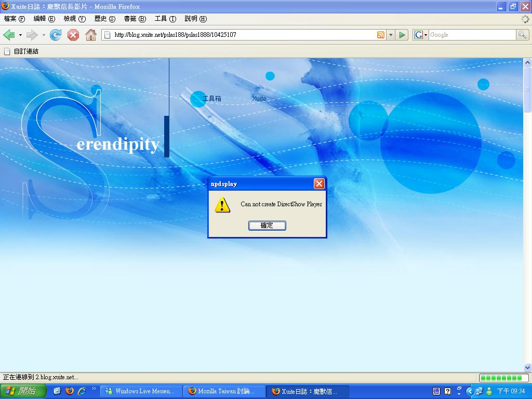This screenshot has height=399, width=532.
Task: Click the page icon in address bar
Action: (x=107, y=35)
